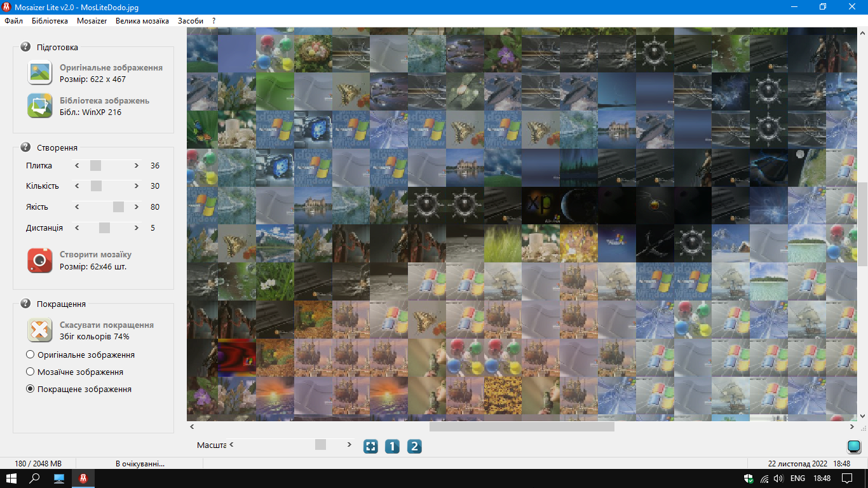Screen dimensions: 868x488
Task: Open the Засоби menu
Action: [x=191, y=21]
